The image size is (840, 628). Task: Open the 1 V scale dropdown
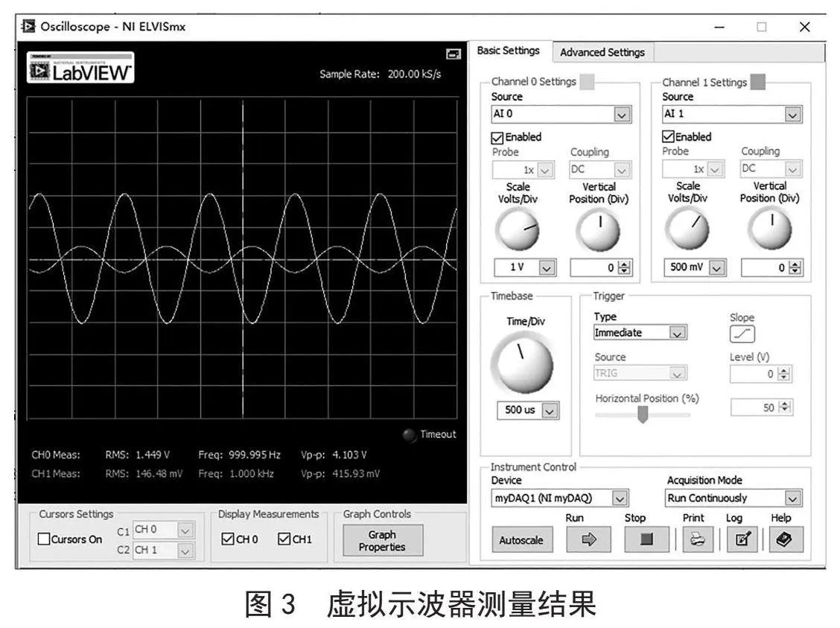547,267
